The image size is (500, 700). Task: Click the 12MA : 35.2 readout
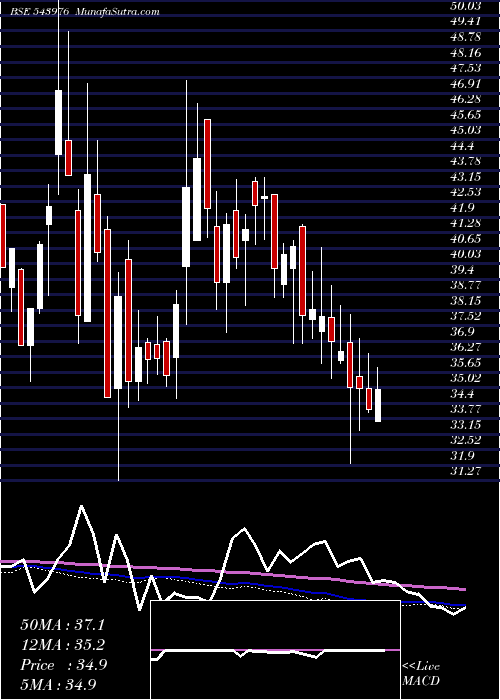[x=62, y=645]
